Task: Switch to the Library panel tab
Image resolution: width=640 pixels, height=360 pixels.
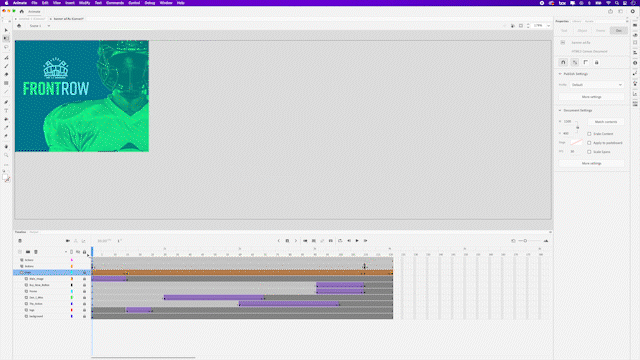Action: (x=576, y=21)
